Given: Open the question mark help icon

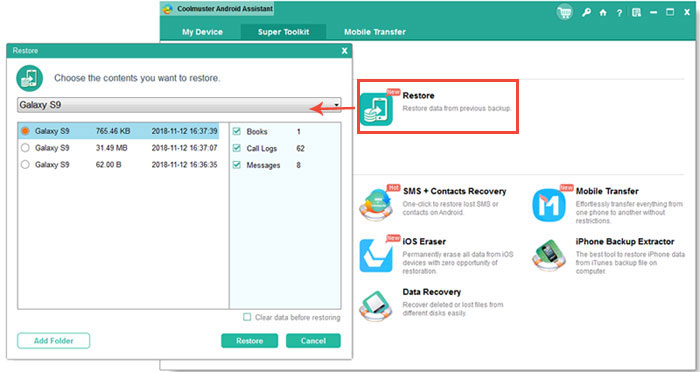Looking at the screenshot, I should pos(619,13).
